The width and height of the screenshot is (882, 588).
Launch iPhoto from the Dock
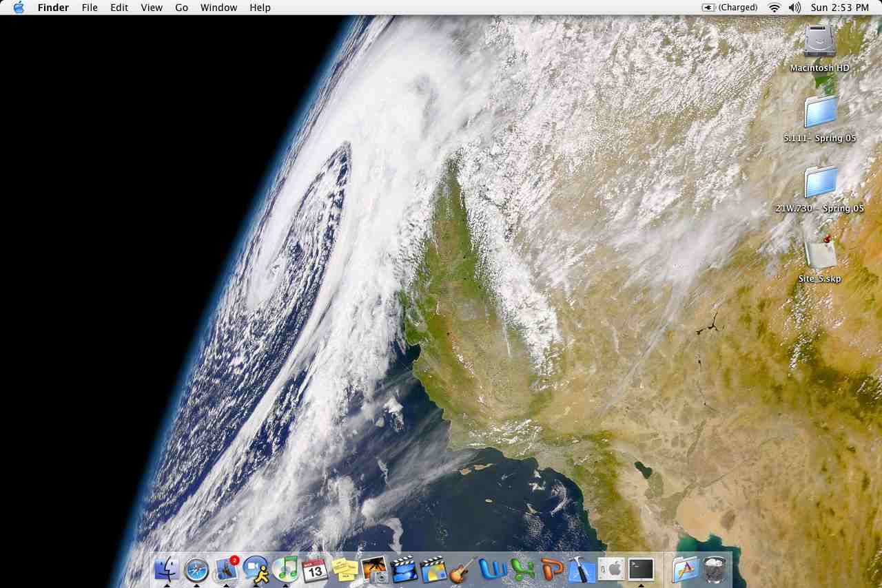click(374, 569)
